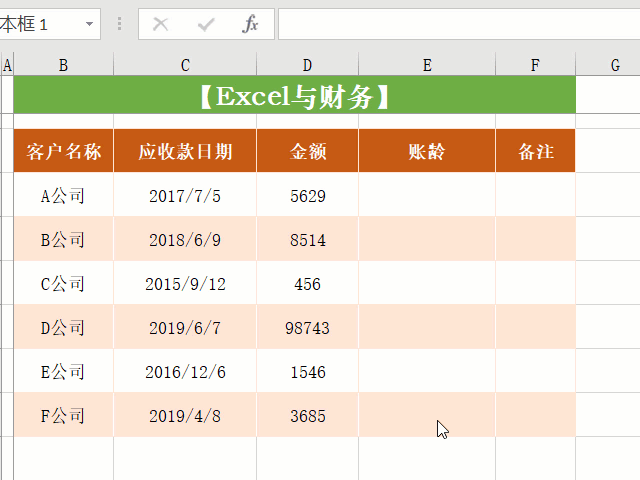Click cell containing E公司
Image resolution: width=640 pixels, height=480 pixels.
63,371
